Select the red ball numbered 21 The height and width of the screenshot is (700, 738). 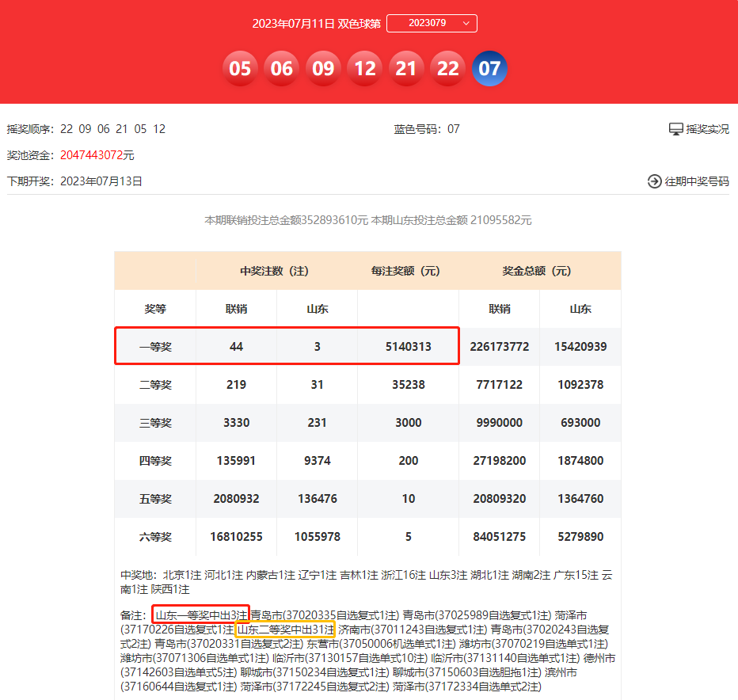[406, 69]
